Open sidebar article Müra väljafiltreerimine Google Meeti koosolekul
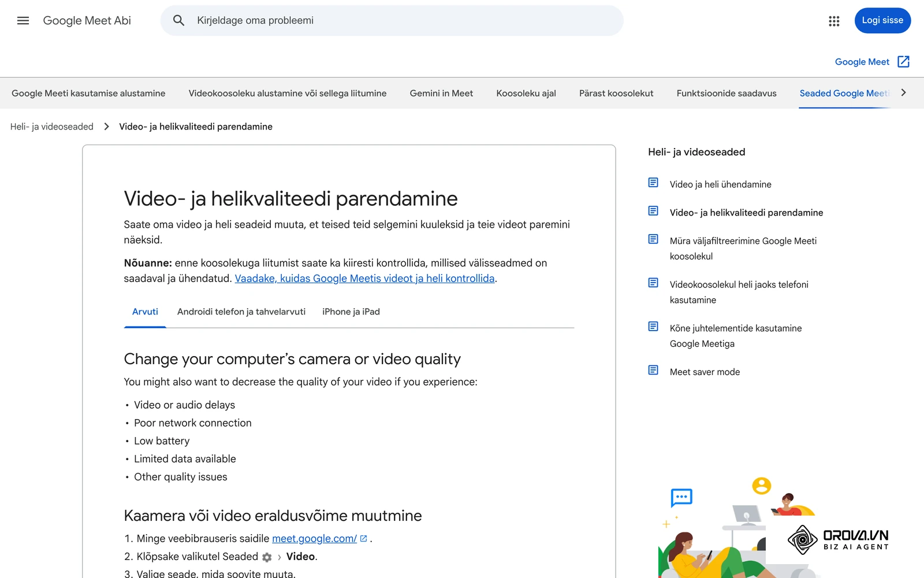Viewport: 924px width, 578px height. [x=743, y=249]
